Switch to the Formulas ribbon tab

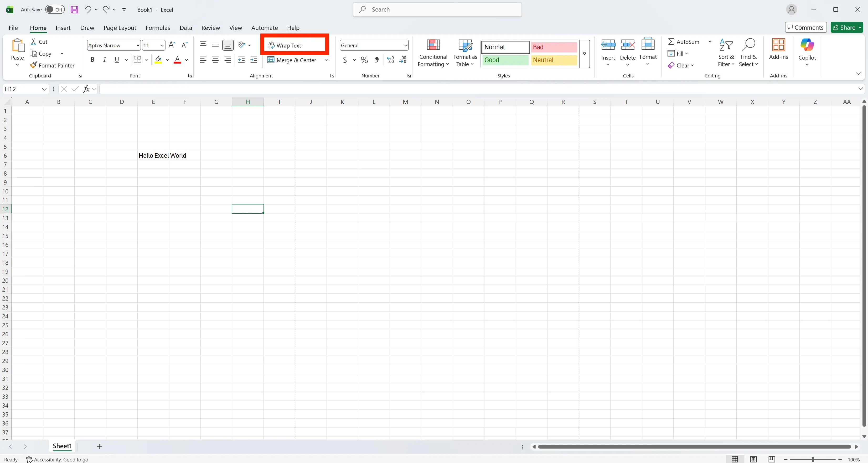158,28
